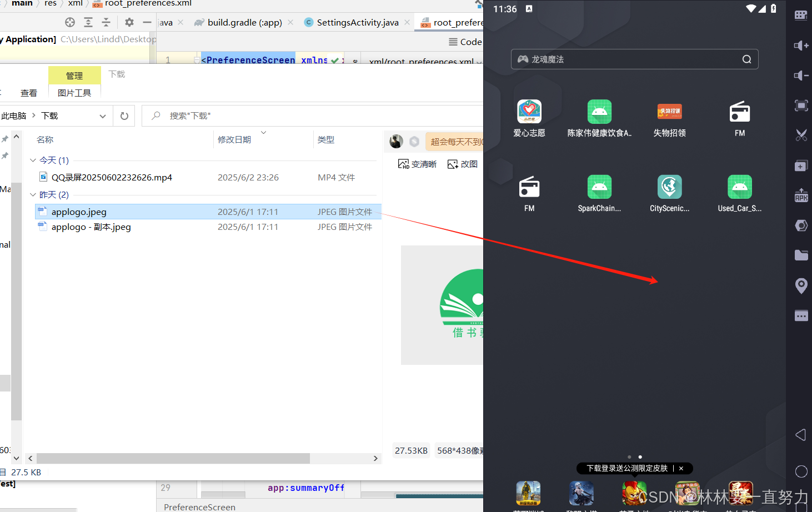
Task: Open emulator keyboard mapping icon
Action: pos(801,15)
